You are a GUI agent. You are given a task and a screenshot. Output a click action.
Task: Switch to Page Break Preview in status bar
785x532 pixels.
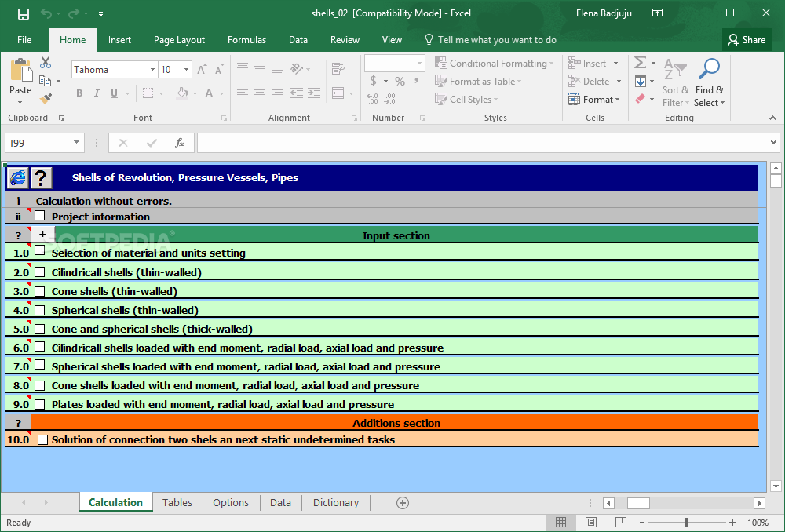point(620,523)
